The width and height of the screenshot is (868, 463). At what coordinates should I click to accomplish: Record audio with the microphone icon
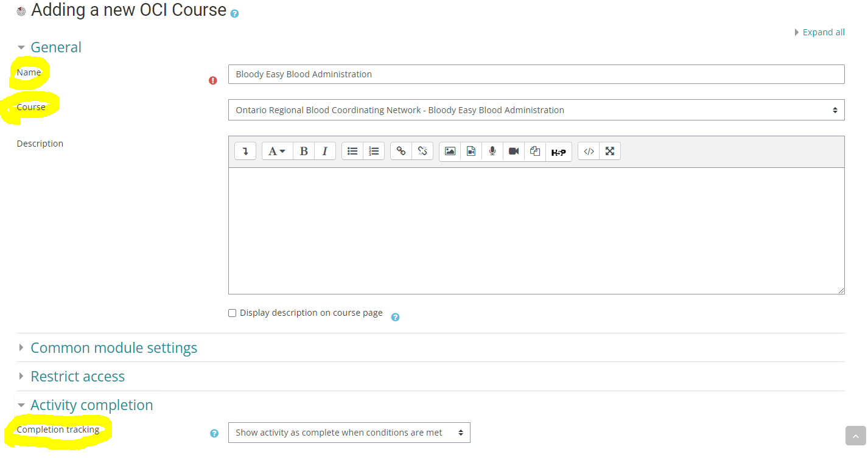[492, 151]
